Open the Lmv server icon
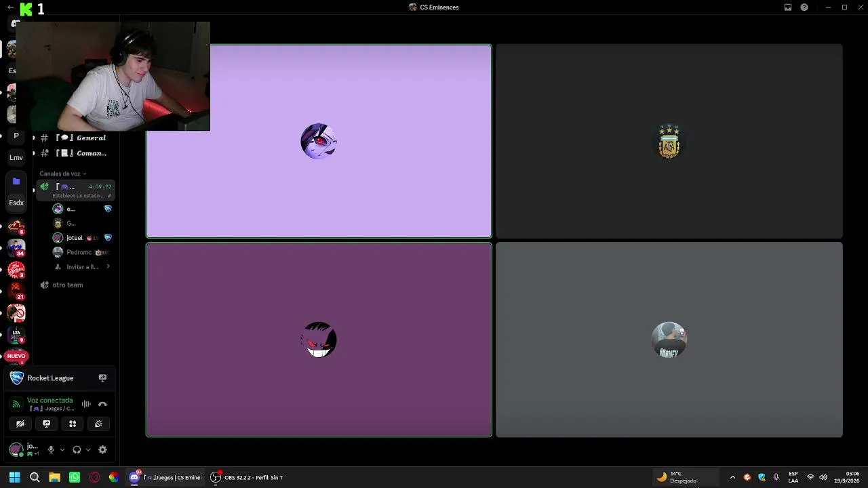 coord(16,157)
